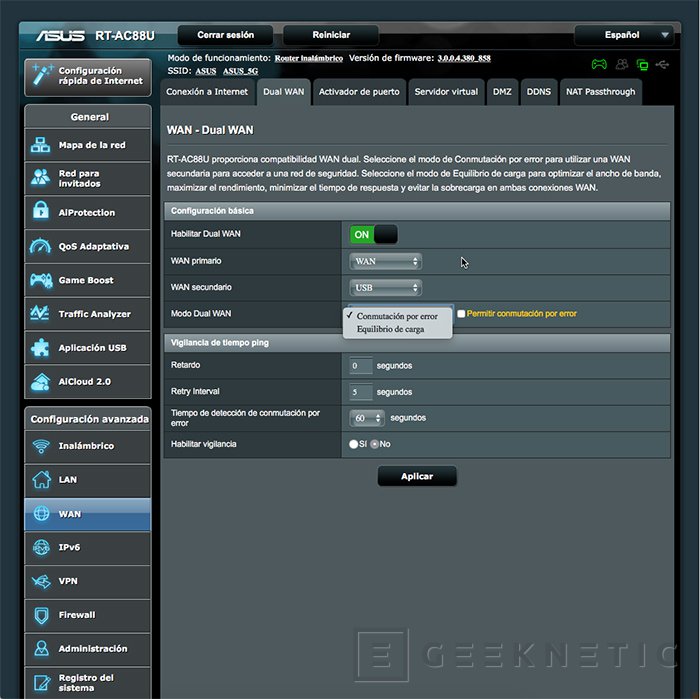
Task: Click the Administración user icon
Action: 42,648
